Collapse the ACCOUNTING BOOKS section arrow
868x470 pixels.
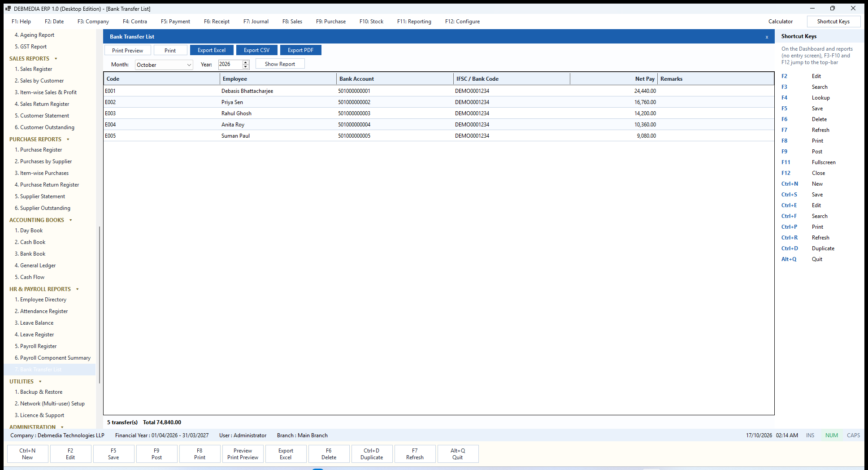point(71,220)
